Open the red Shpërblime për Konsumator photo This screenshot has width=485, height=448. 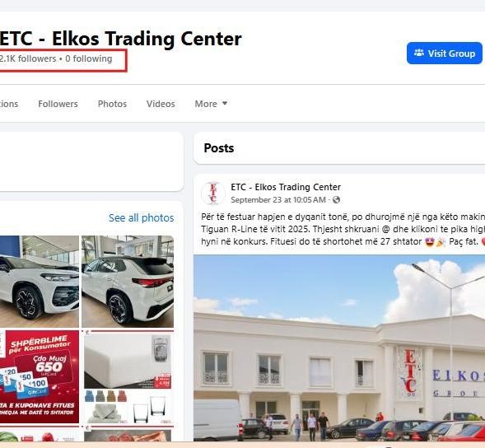click(40, 376)
